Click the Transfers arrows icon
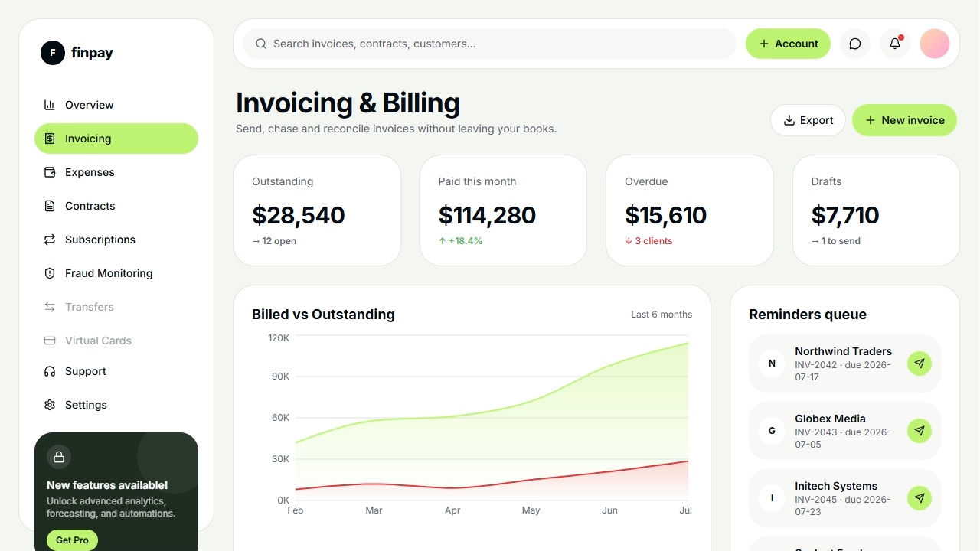The image size is (980, 551). pyautogui.click(x=50, y=307)
